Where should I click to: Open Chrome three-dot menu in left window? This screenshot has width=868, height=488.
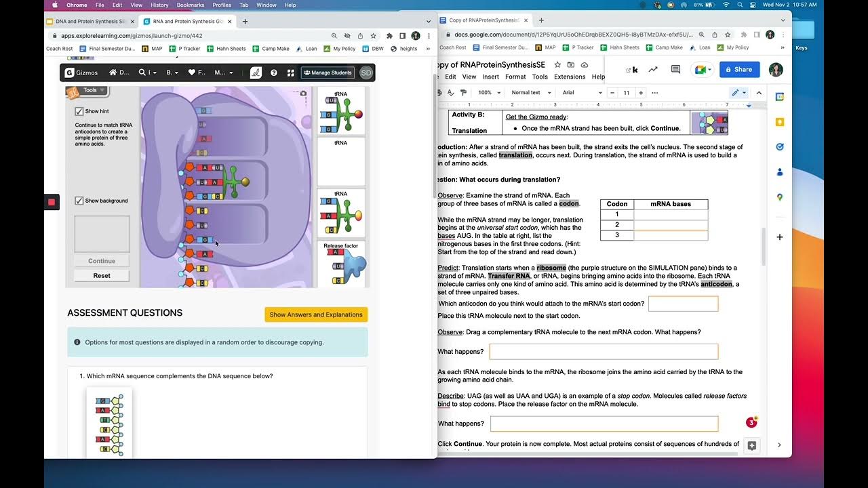pos(429,35)
